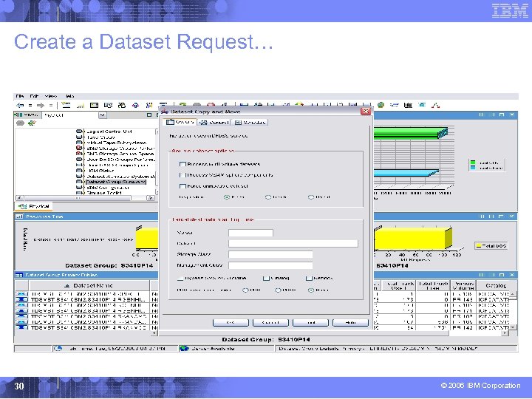
Task: Click the Dataset Group Summary tree icon
Action: tap(79, 182)
